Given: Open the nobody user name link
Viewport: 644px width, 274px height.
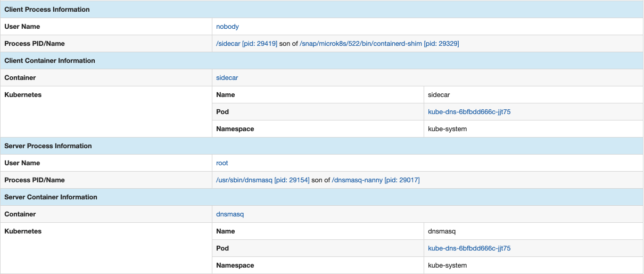Looking at the screenshot, I should click(x=228, y=26).
